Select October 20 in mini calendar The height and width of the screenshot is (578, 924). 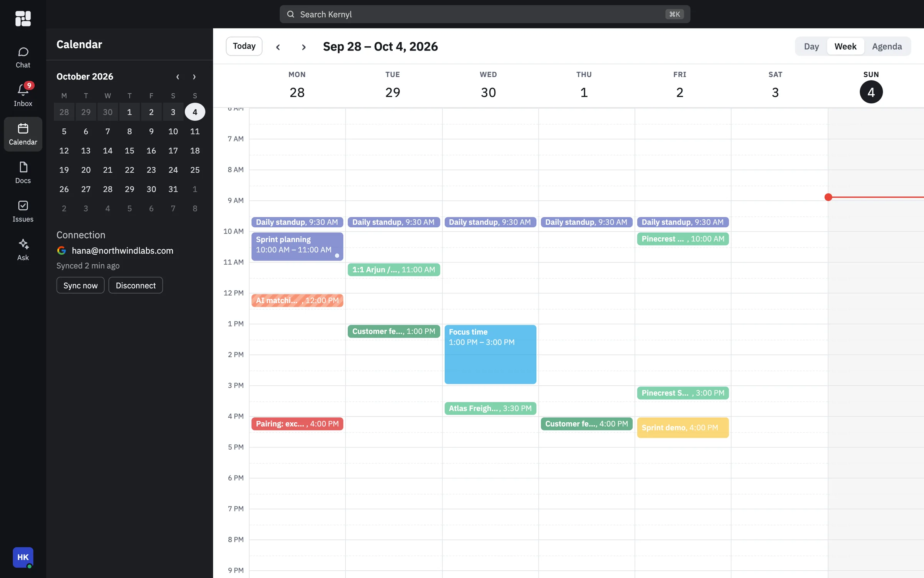coord(86,170)
